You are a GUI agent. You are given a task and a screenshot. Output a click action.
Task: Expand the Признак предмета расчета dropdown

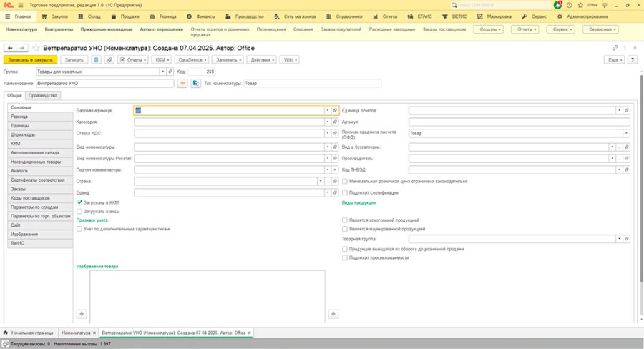[x=626, y=133]
